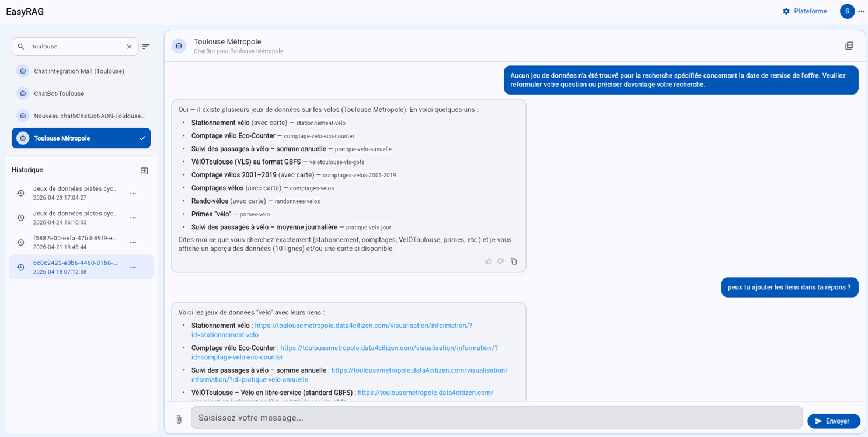Open options for the 2026-04-24 16:10:03 conversation
Image resolution: width=868 pixels, height=437 pixels.
(x=133, y=218)
